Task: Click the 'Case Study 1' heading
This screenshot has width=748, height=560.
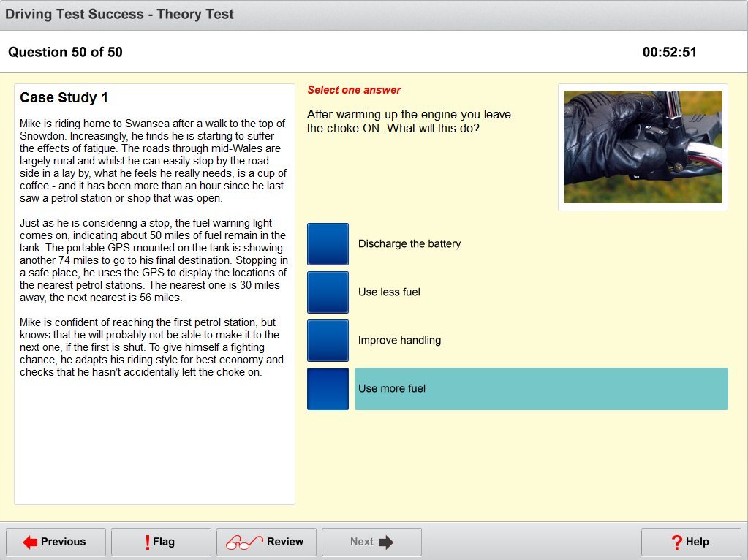Action: click(x=64, y=98)
